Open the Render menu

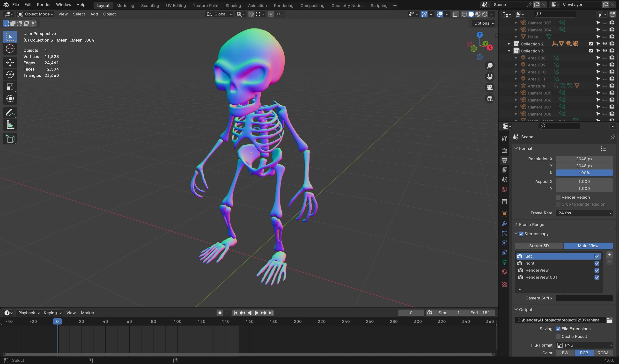[x=44, y=5]
